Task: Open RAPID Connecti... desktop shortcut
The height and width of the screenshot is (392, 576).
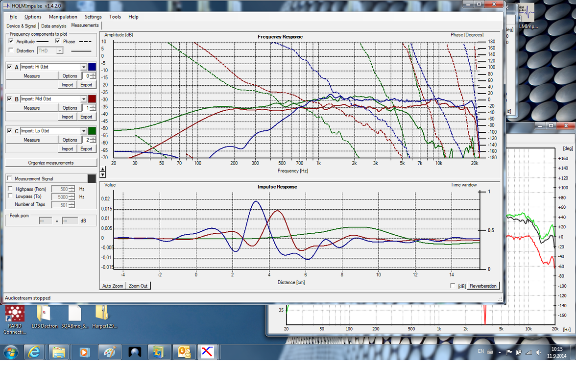Action: point(15,319)
